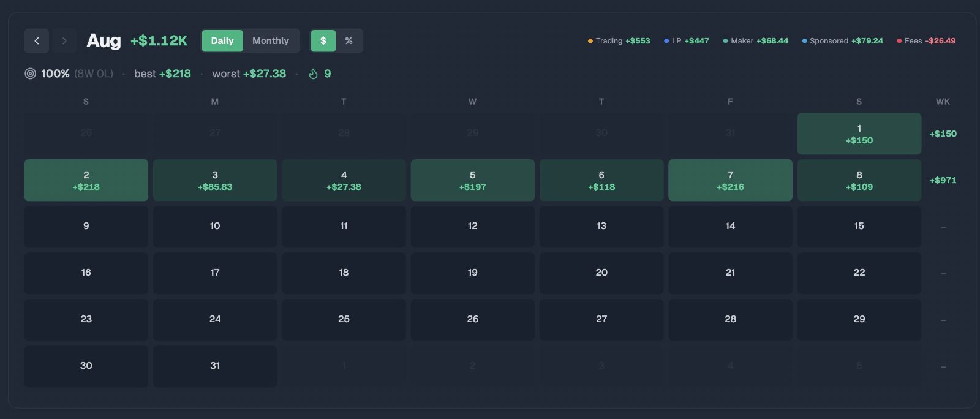The width and height of the screenshot is (980, 419).
Task: Select the day 12 cell
Action: tap(473, 227)
